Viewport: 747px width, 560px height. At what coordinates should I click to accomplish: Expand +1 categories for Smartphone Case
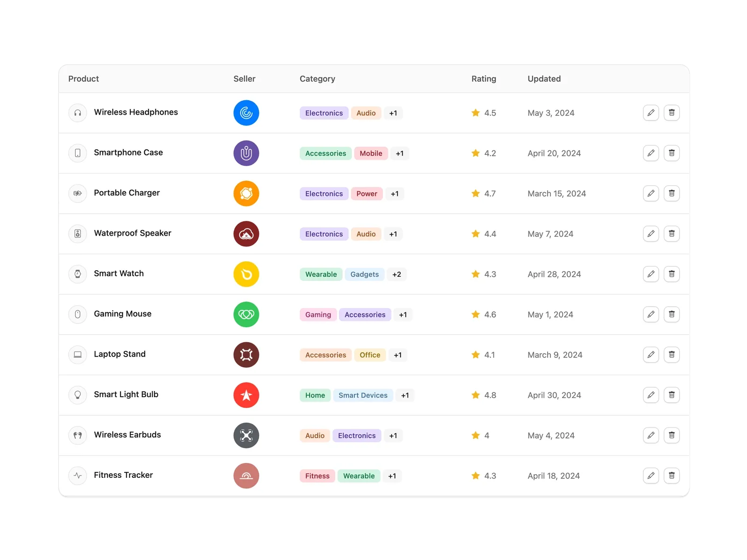[x=400, y=154]
